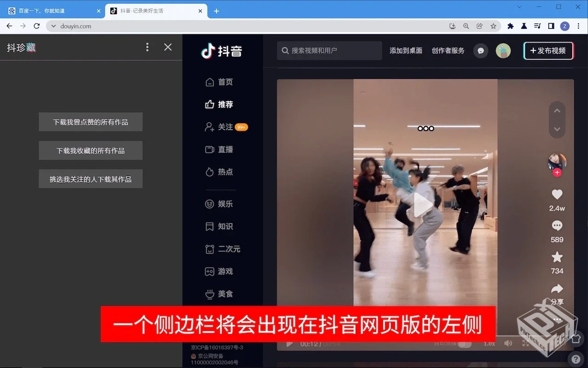Screen dimensions: 588x368
Task: Play the video via the center play icon
Action: [x=423, y=206]
